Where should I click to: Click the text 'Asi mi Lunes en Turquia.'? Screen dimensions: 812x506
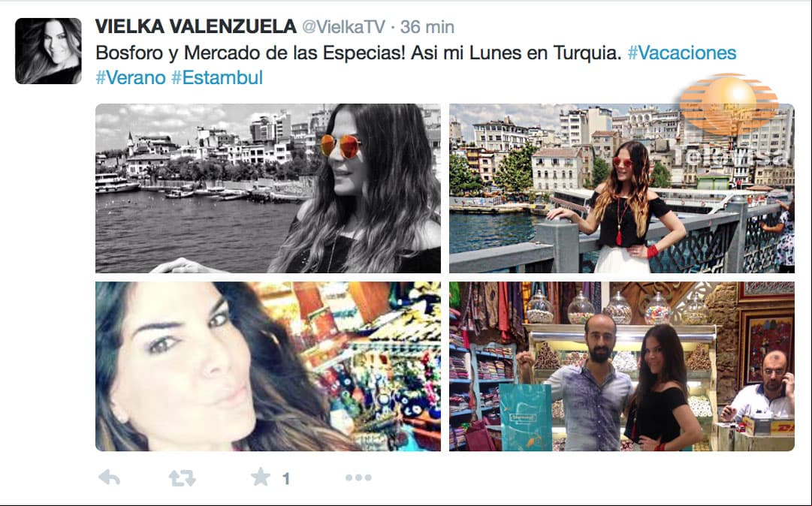(x=516, y=53)
